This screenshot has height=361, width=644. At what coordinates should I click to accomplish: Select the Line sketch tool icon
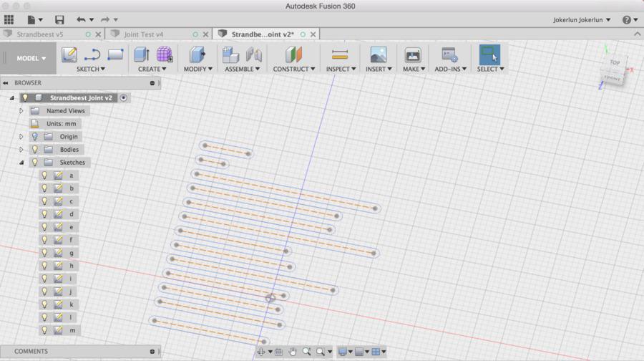coord(92,54)
